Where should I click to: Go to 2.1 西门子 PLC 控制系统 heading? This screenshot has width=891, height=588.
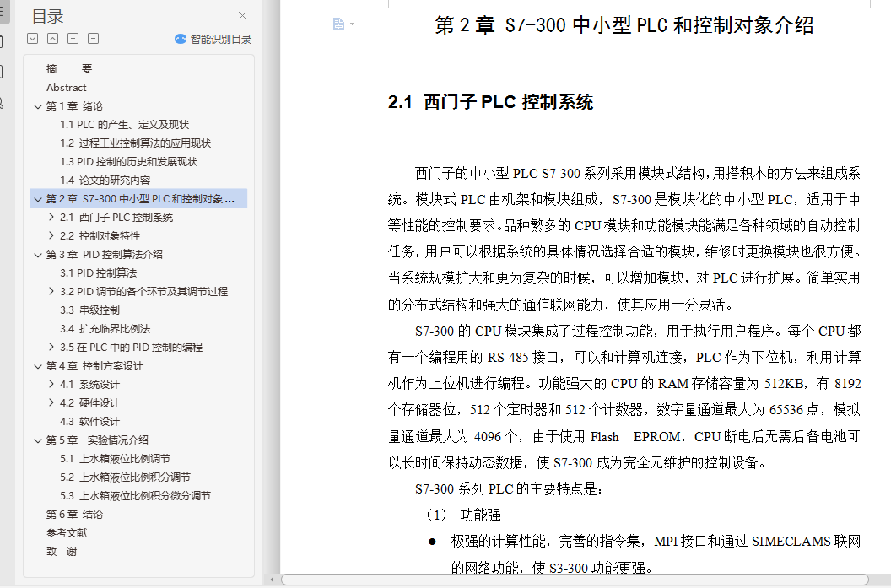click(116, 217)
